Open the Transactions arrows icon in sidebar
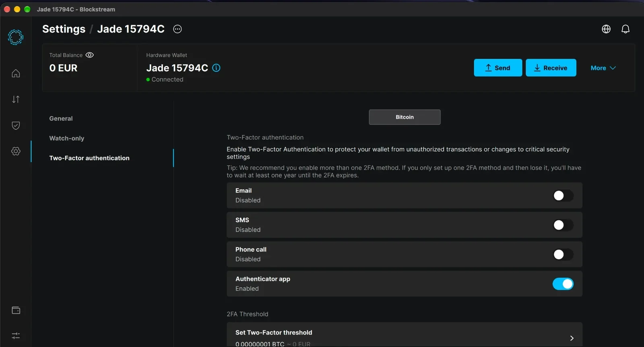The image size is (644, 347). [x=16, y=99]
